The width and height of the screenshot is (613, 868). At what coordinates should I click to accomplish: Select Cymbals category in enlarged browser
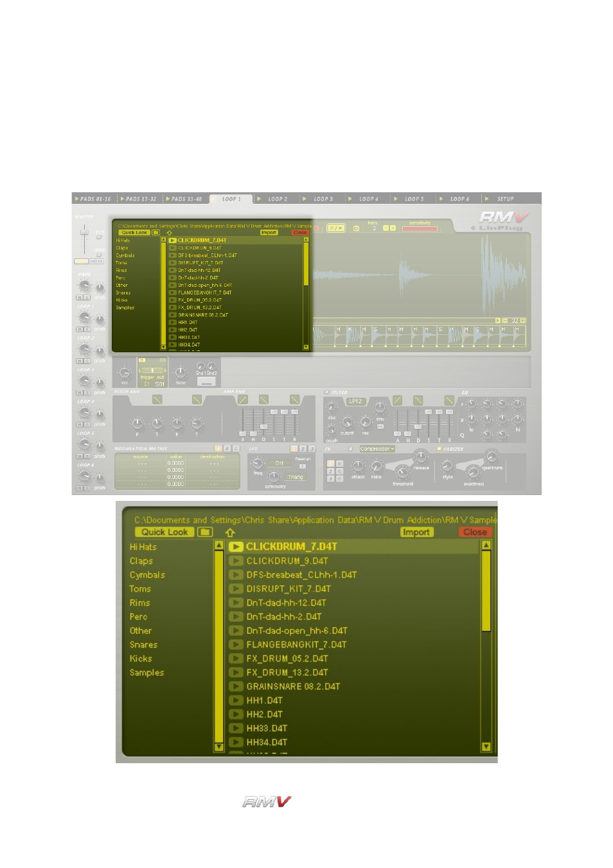point(147,575)
